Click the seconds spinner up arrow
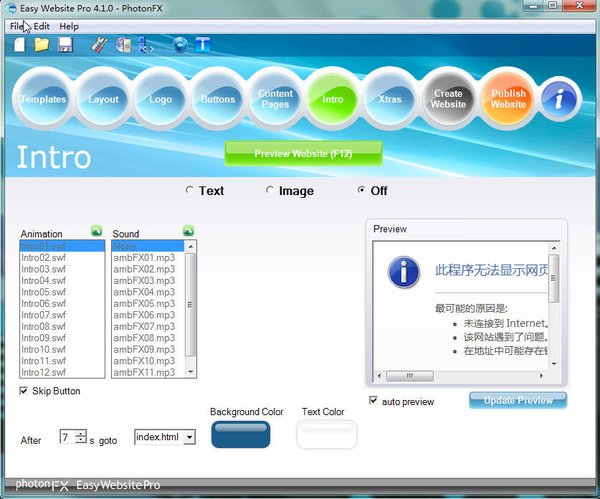600x499 pixels. pyautogui.click(x=81, y=433)
